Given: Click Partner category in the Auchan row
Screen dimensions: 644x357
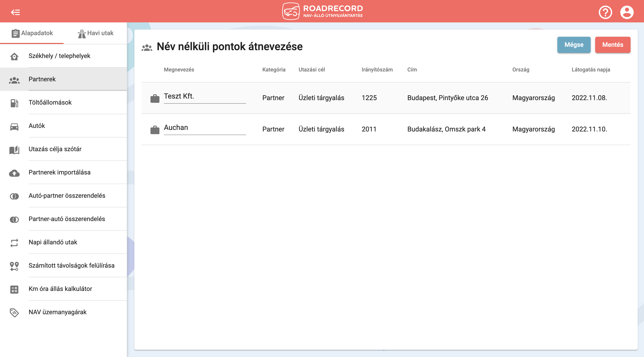Looking at the screenshot, I should point(273,129).
